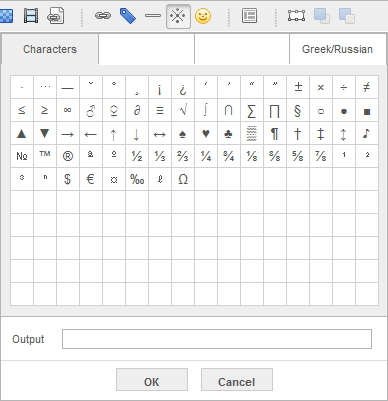This screenshot has width=388, height=401.
Task: Open the blank tab next to Characters
Action: click(x=146, y=49)
